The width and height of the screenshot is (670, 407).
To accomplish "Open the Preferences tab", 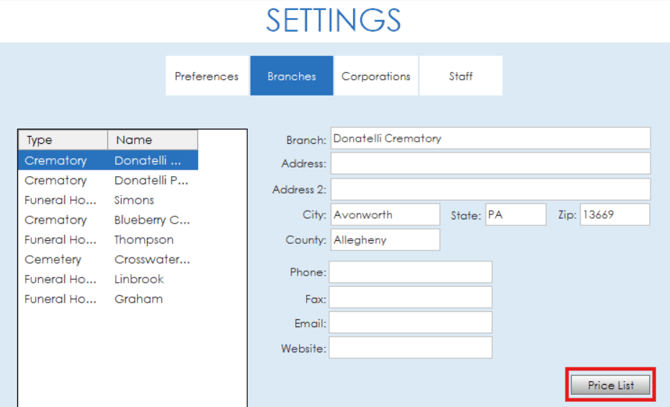I will [207, 76].
